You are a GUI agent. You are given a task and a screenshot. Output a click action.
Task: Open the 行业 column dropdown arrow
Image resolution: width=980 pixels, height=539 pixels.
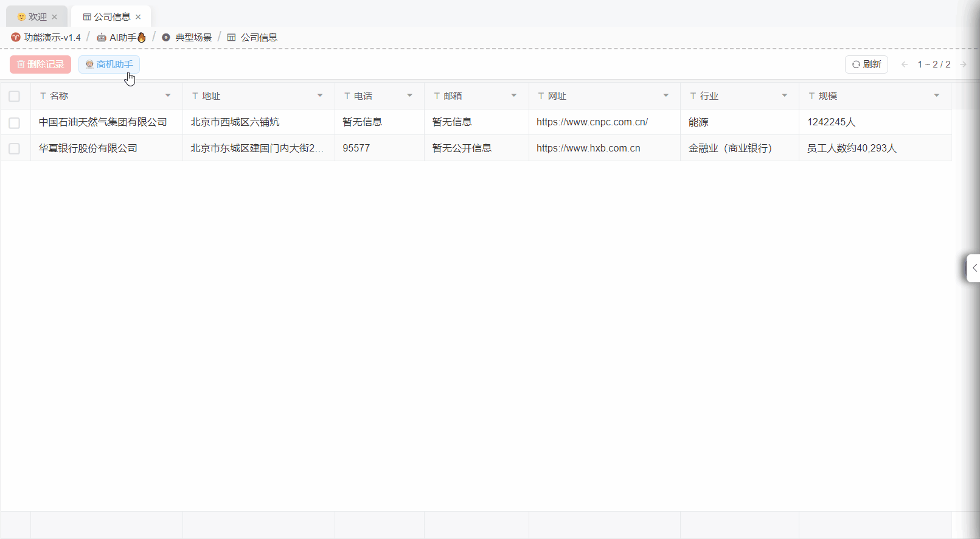785,96
